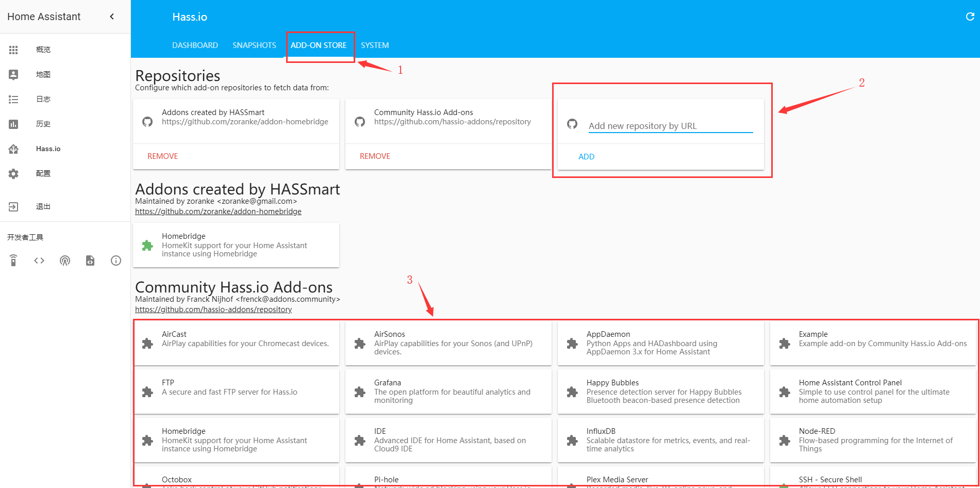Switch to the SNAPSHOTS tab

[x=254, y=45]
